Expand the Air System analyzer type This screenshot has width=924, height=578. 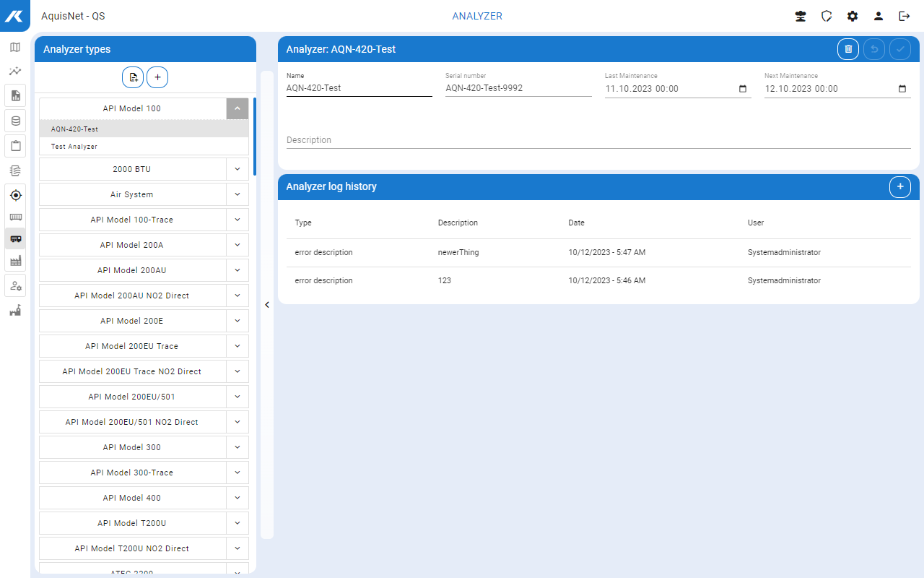237,194
